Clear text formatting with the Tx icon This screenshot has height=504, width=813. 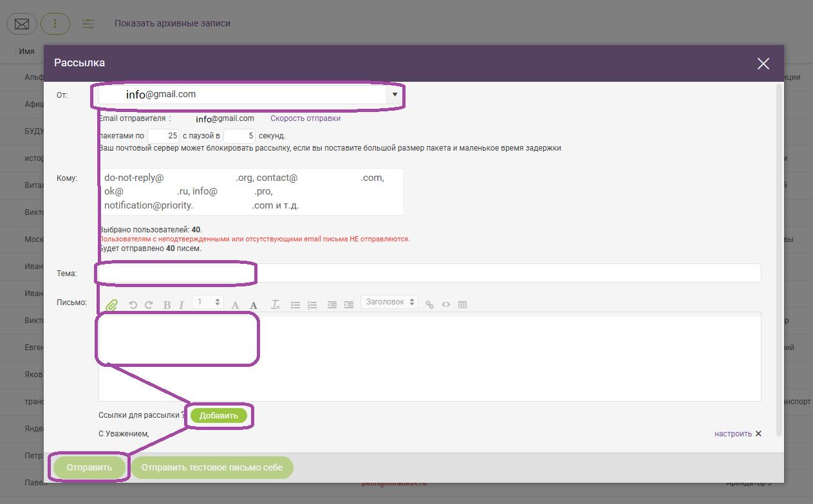(x=275, y=305)
